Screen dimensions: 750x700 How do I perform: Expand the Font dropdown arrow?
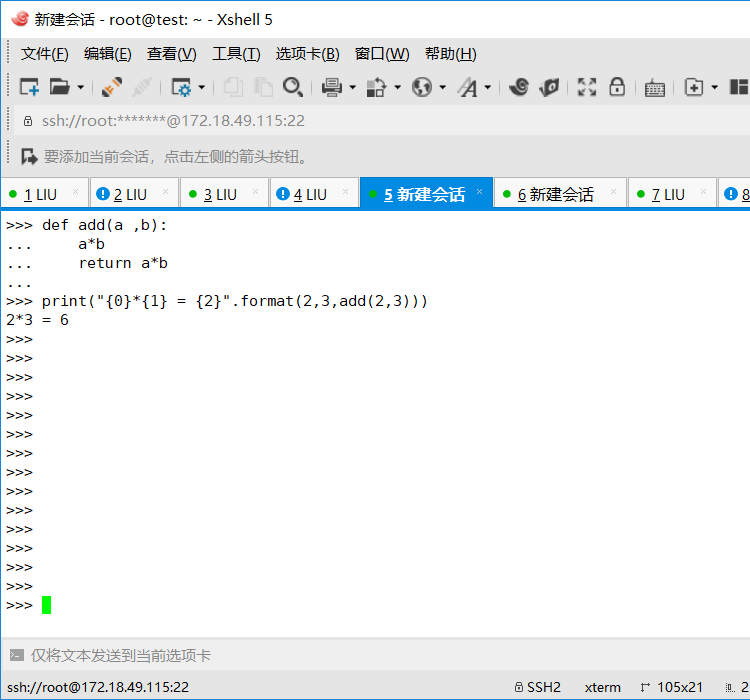coord(487,88)
